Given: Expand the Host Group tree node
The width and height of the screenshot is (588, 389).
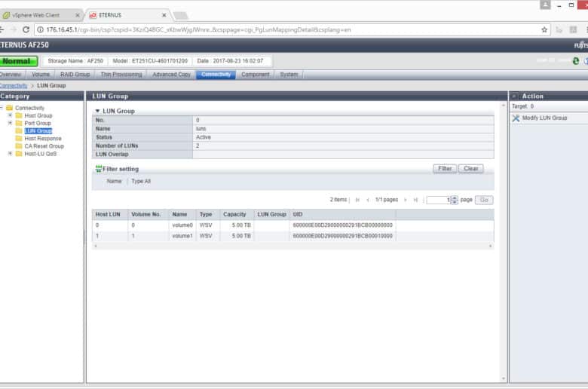Looking at the screenshot, I should 10,115.
